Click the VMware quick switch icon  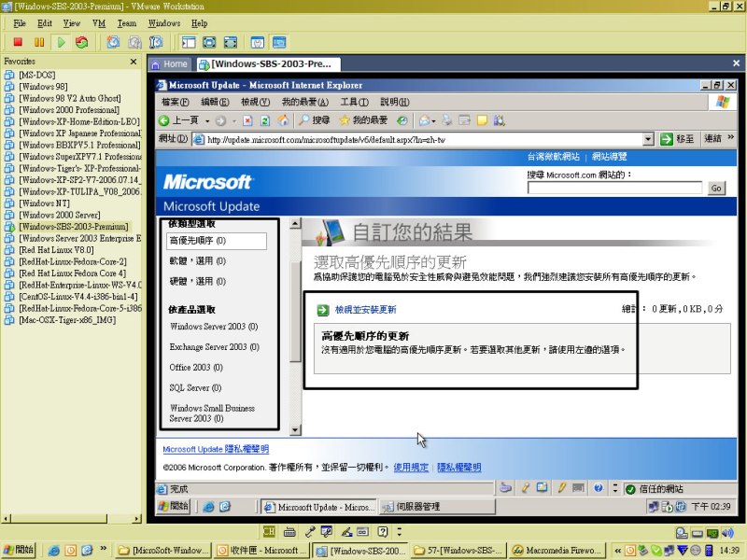click(231, 42)
